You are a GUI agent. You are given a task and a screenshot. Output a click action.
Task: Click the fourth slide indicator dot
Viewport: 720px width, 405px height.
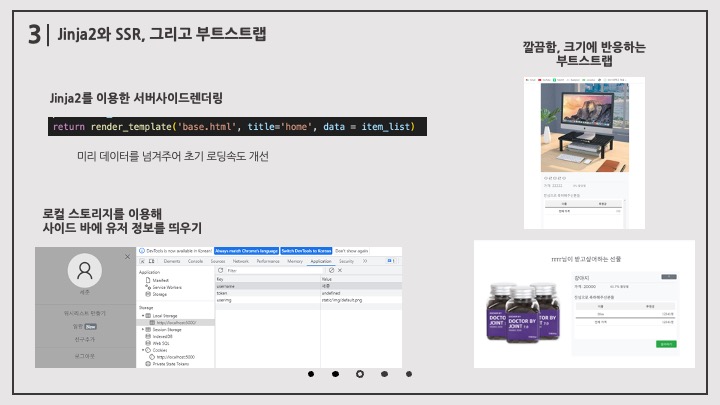click(384, 374)
